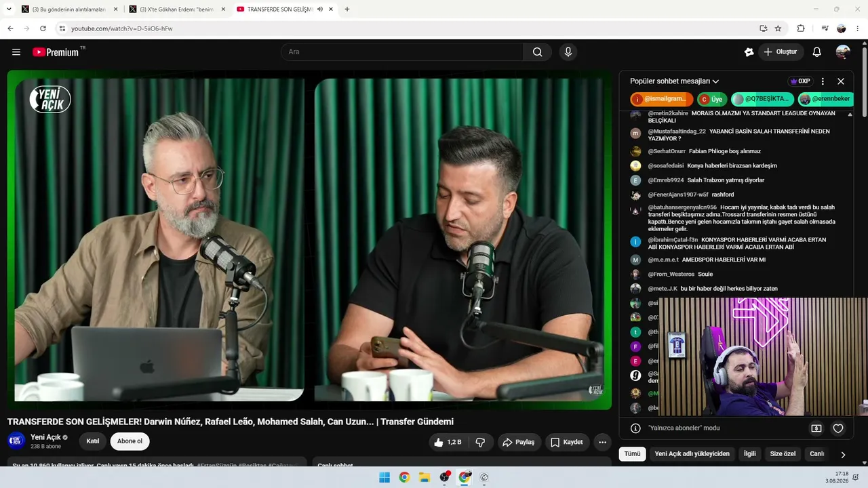Focus the YouTube Ara search field
The image size is (868, 488).
[402, 52]
